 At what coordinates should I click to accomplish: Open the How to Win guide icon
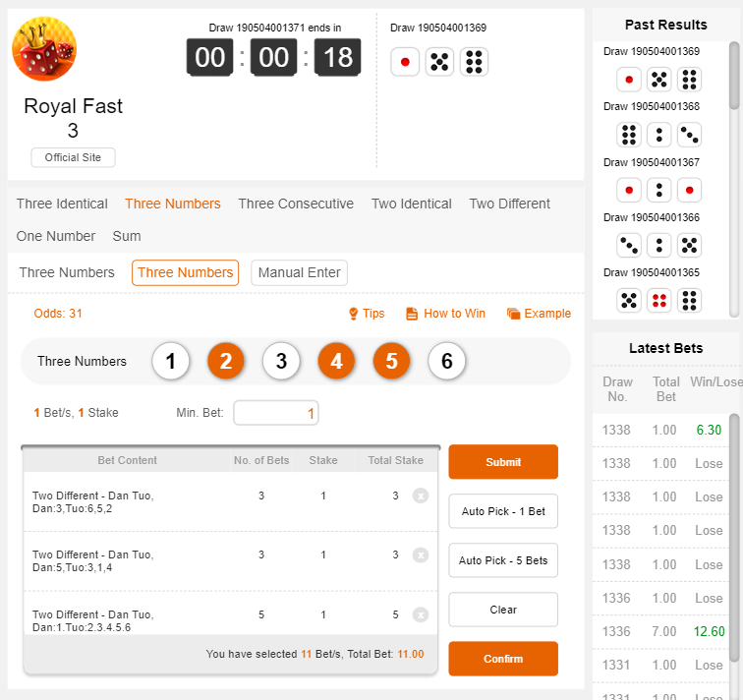coord(412,314)
